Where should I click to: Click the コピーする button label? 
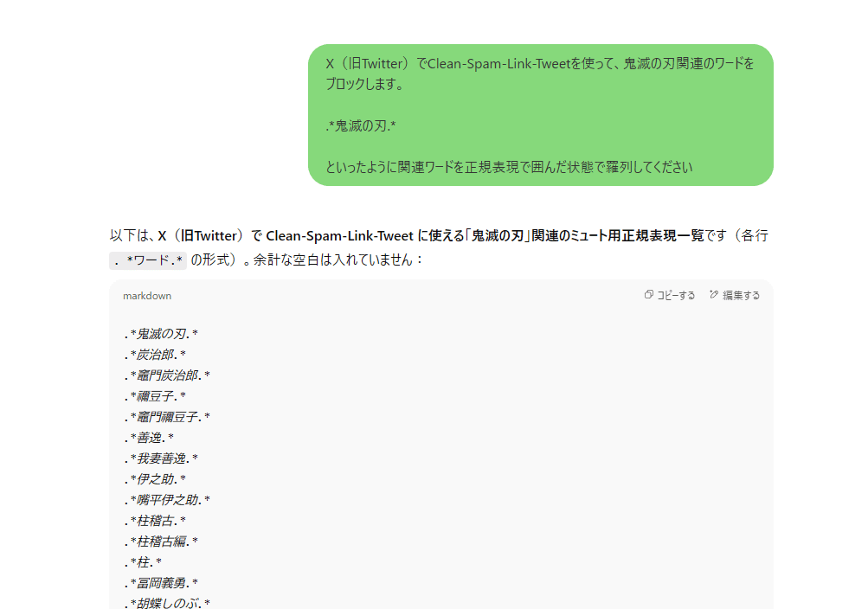[676, 295]
